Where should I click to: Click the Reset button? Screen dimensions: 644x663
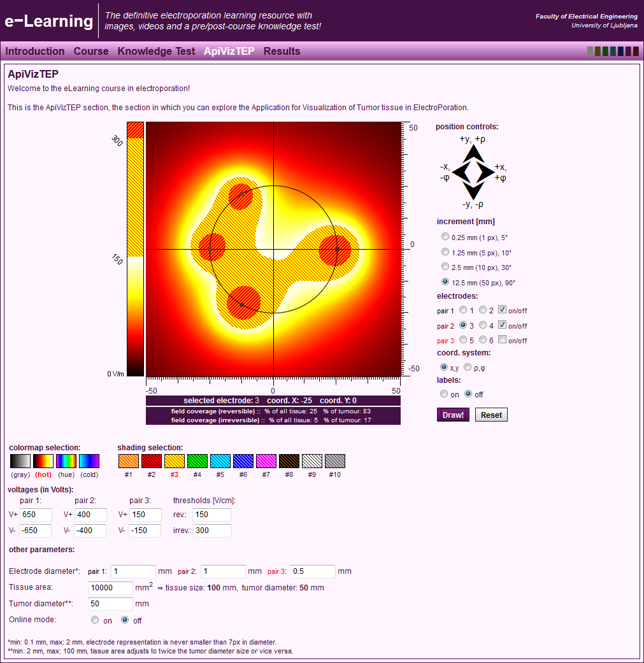click(491, 415)
